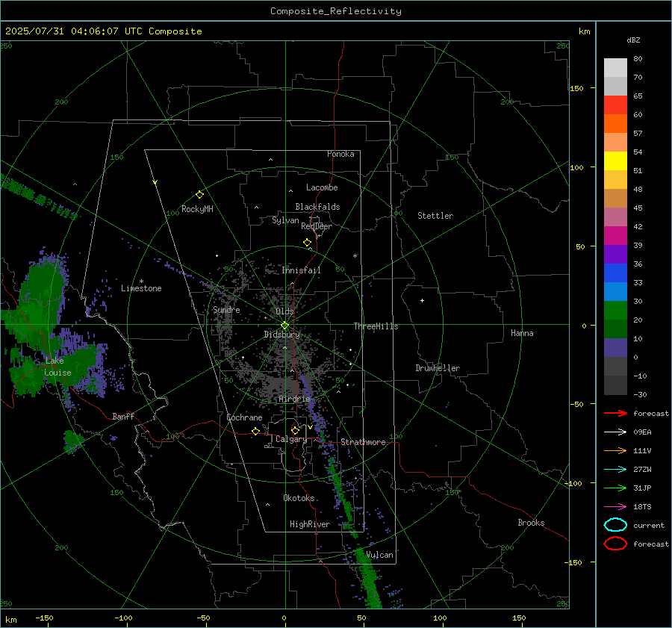Click the Airdrie city label
672x628 pixels.
pyautogui.click(x=294, y=399)
